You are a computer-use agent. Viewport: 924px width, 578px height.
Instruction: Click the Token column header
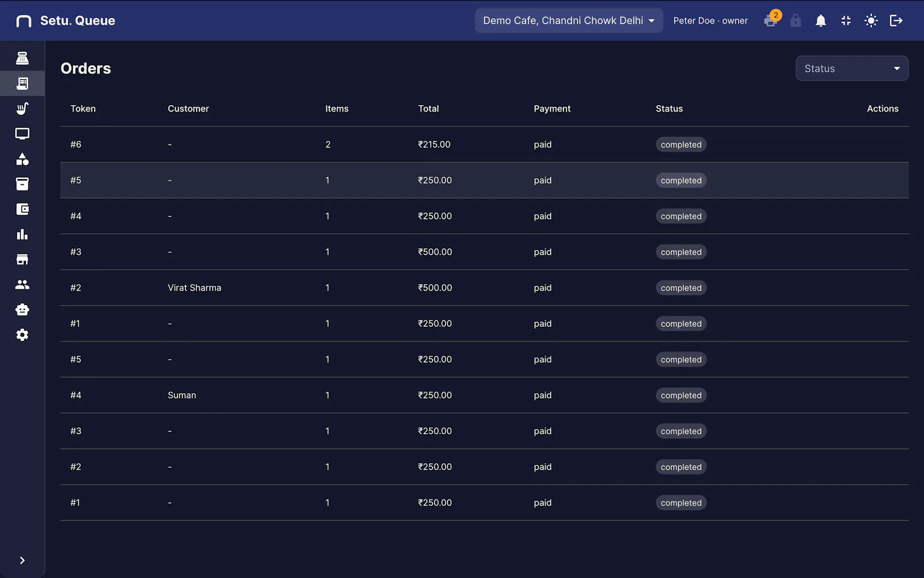pyautogui.click(x=83, y=109)
